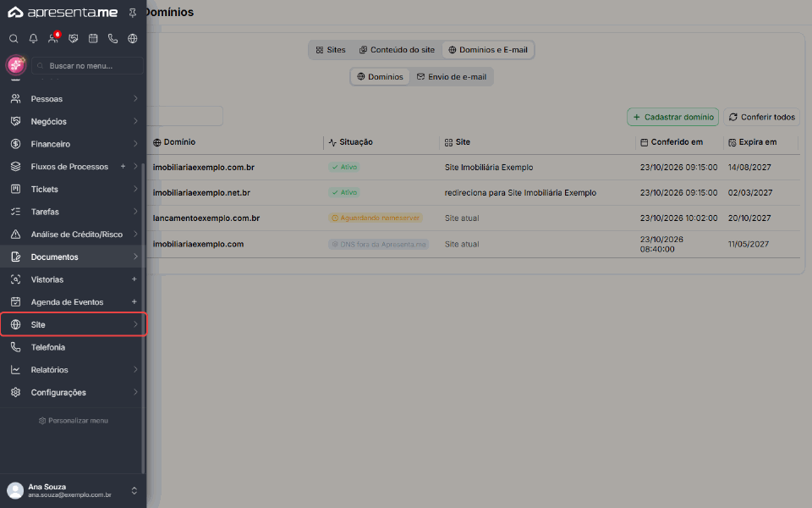
Task: Open the Tarefas menu item
Action: (x=73, y=212)
